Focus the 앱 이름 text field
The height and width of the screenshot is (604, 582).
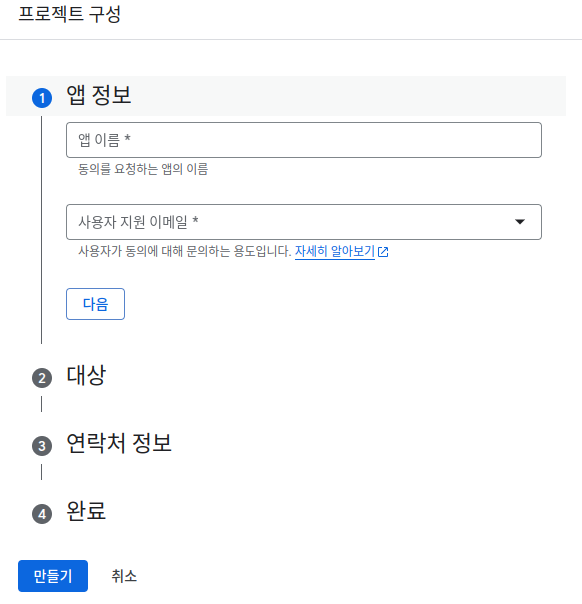(x=304, y=140)
